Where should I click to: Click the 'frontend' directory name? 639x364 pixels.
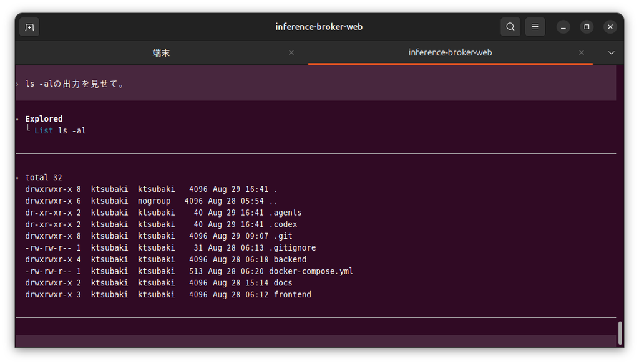(x=293, y=294)
